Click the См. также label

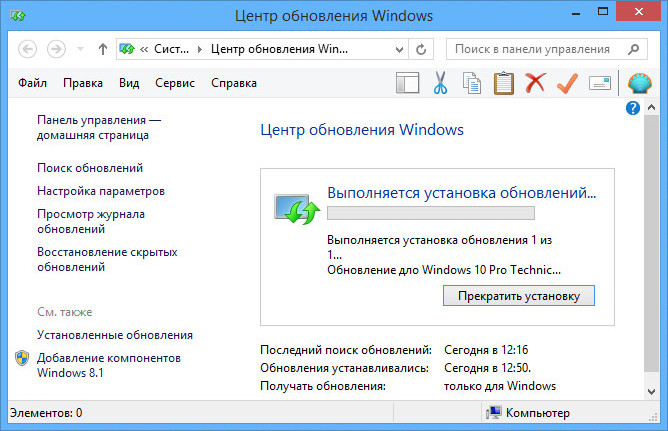[x=65, y=312]
